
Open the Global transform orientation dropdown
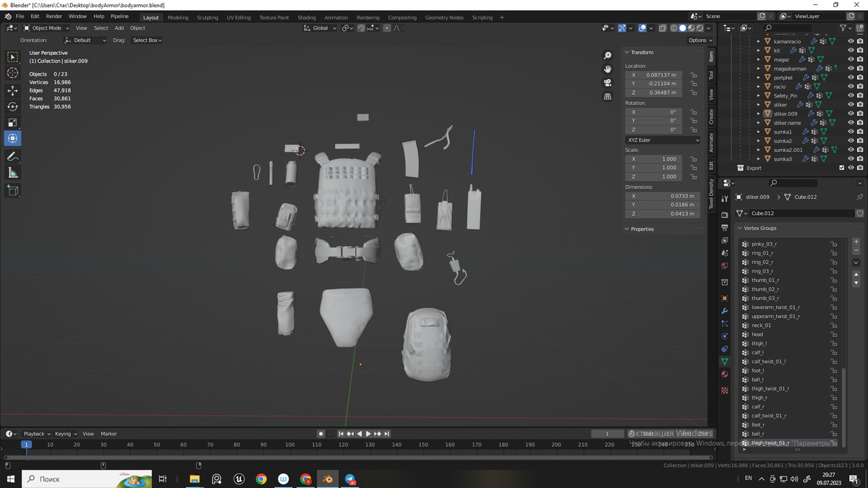(x=320, y=28)
